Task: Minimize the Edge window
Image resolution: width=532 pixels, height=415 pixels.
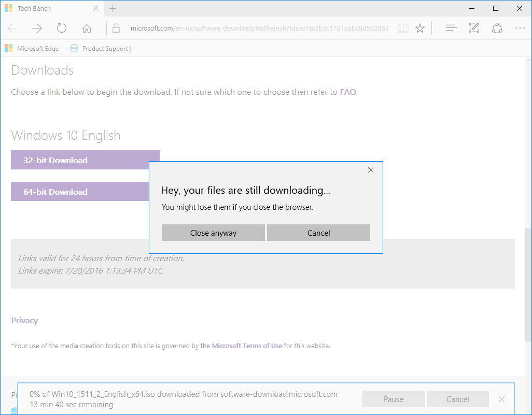Action: (472, 8)
